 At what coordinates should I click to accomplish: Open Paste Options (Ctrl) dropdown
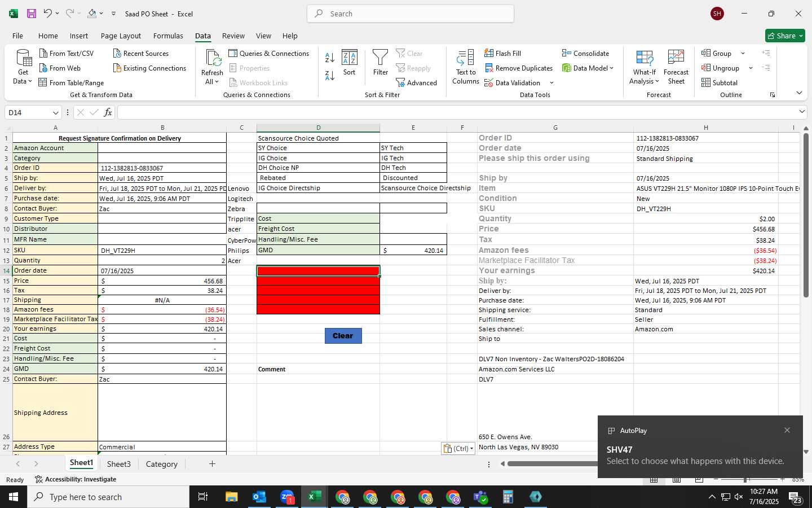tap(458, 449)
